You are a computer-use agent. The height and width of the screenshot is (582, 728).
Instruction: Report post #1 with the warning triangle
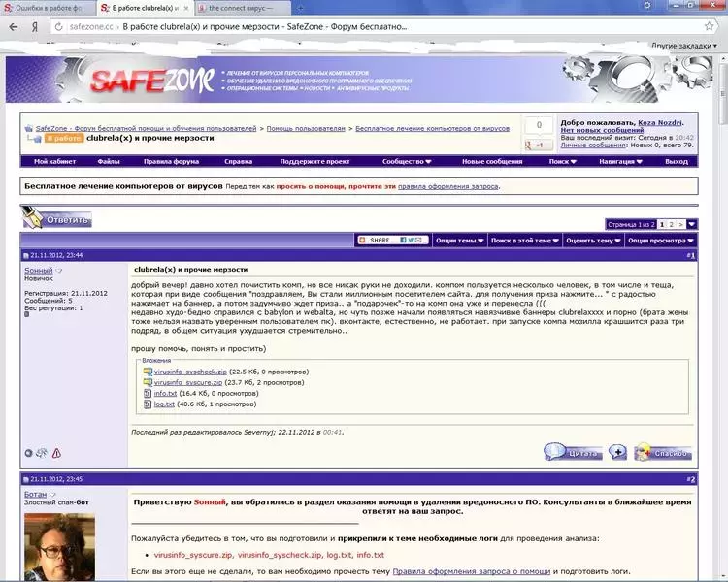pos(56,453)
